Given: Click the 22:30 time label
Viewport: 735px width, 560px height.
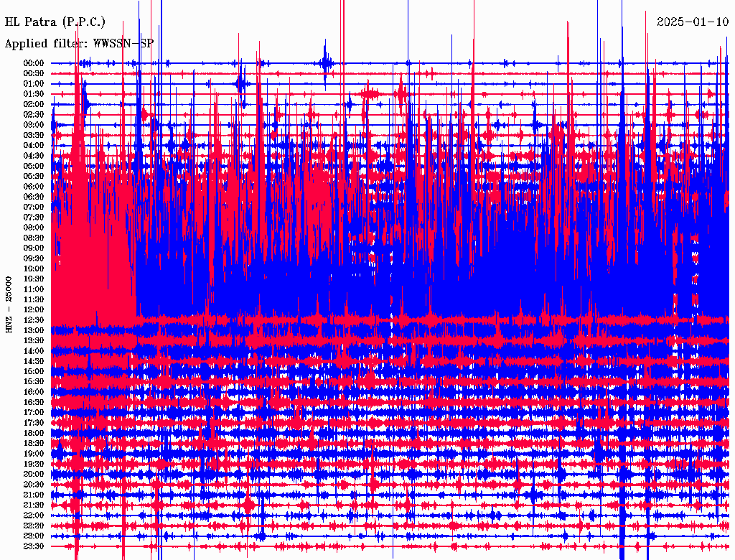Looking at the screenshot, I should pyautogui.click(x=34, y=526).
